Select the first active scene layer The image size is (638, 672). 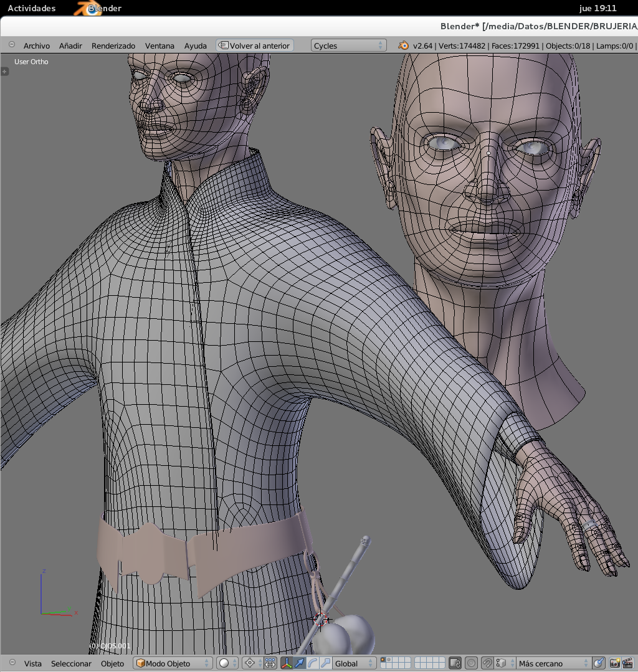pyautogui.click(x=383, y=660)
